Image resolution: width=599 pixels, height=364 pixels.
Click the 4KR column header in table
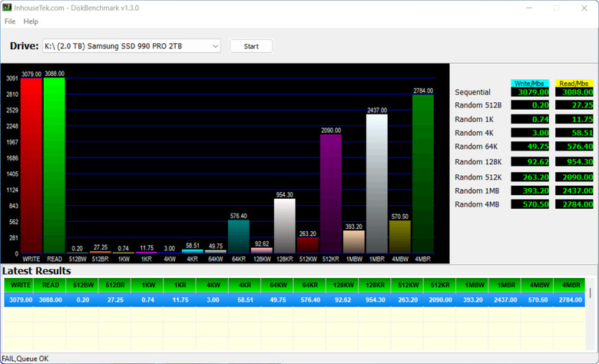[245, 286]
